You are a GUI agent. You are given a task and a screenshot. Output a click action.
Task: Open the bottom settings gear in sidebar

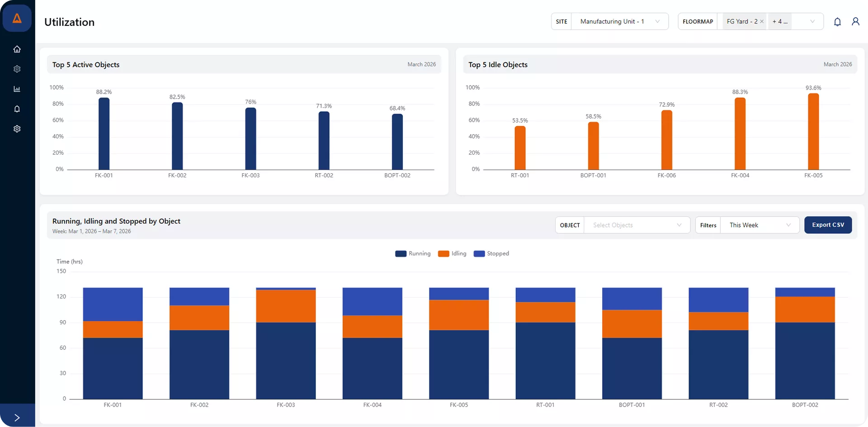pos(17,128)
